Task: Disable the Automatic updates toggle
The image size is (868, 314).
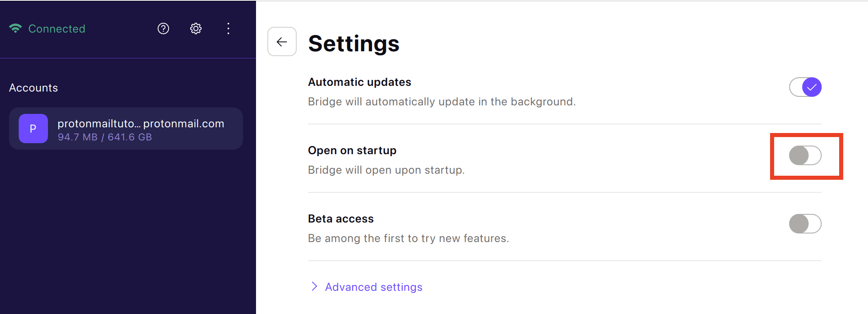Action: [805, 87]
